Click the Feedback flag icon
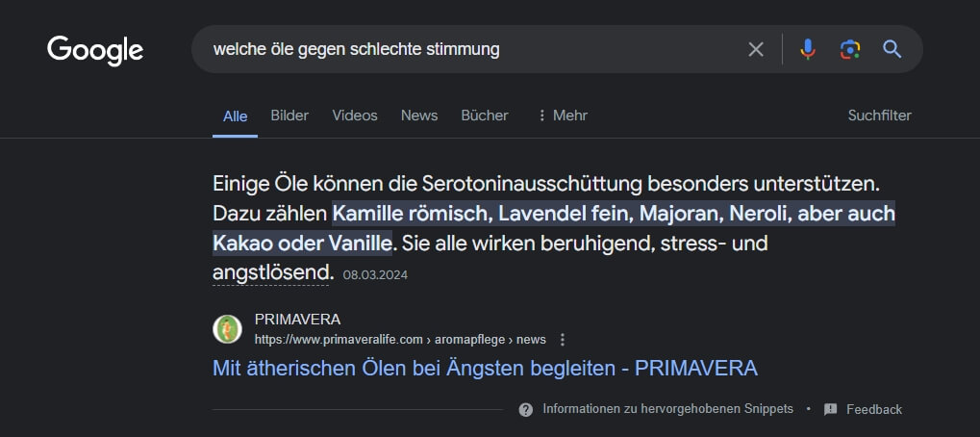The width and height of the screenshot is (980, 437). pos(831,409)
